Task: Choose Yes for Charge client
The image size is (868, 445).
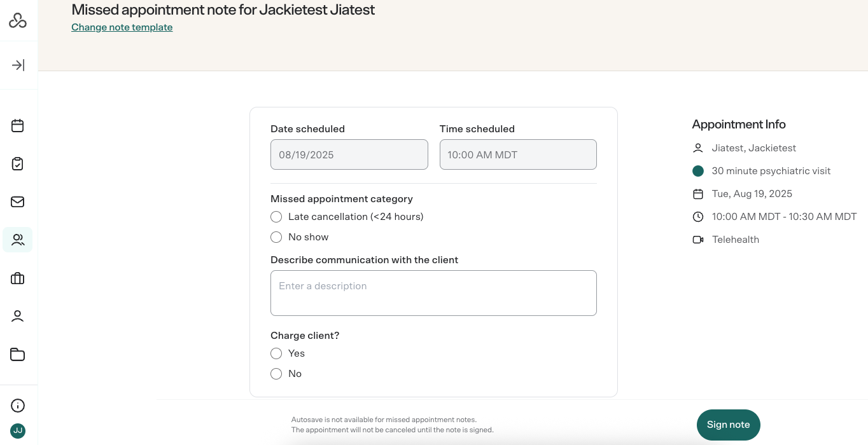Action: [x=276, y=353]
